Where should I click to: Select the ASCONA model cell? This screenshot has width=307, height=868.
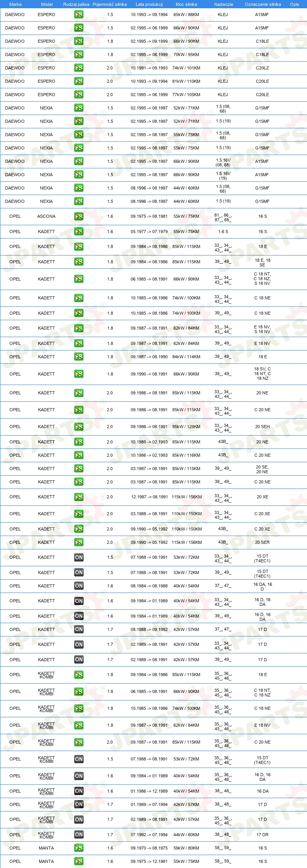46,216
